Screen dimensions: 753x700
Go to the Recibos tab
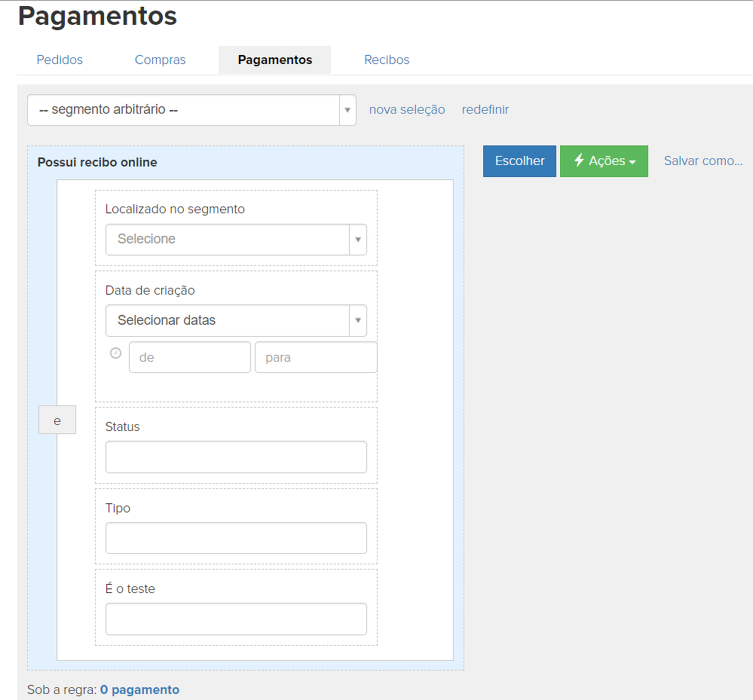387,60
